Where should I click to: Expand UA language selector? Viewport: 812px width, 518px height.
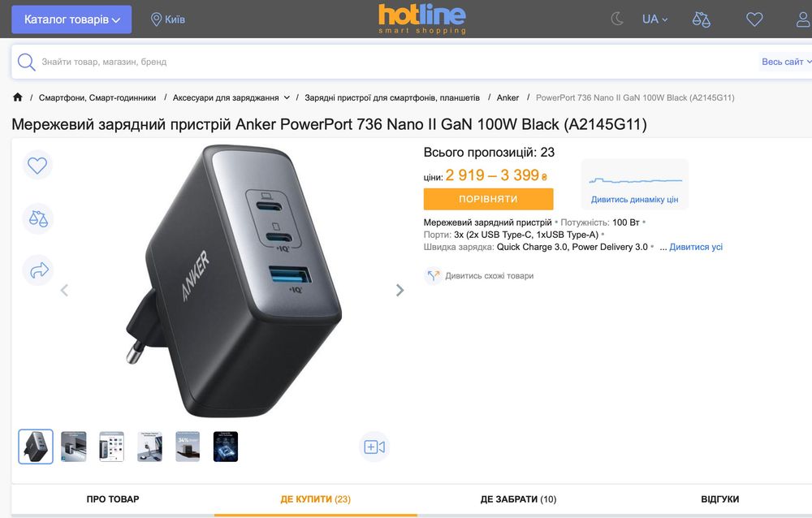point(654,19)
